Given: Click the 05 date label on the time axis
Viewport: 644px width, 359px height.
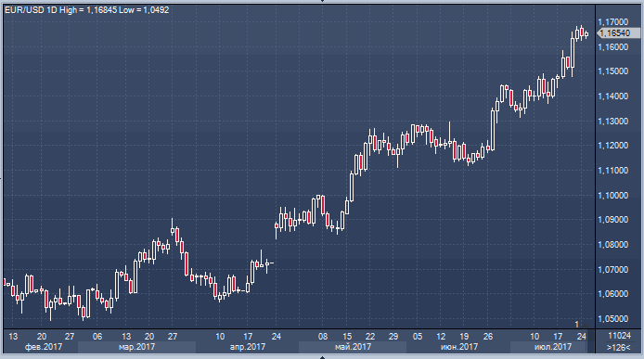Looking at the screenshot, I should click(418, 337).
